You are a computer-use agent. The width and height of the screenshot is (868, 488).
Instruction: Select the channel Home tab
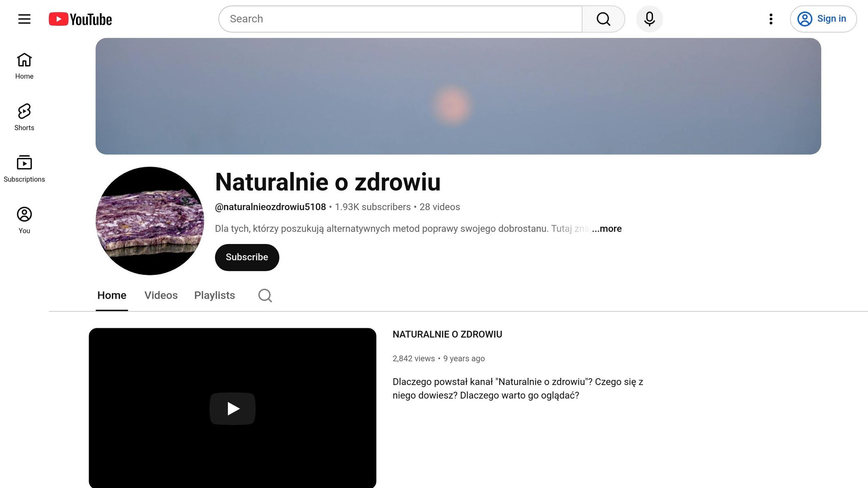[x=112, y=295]
